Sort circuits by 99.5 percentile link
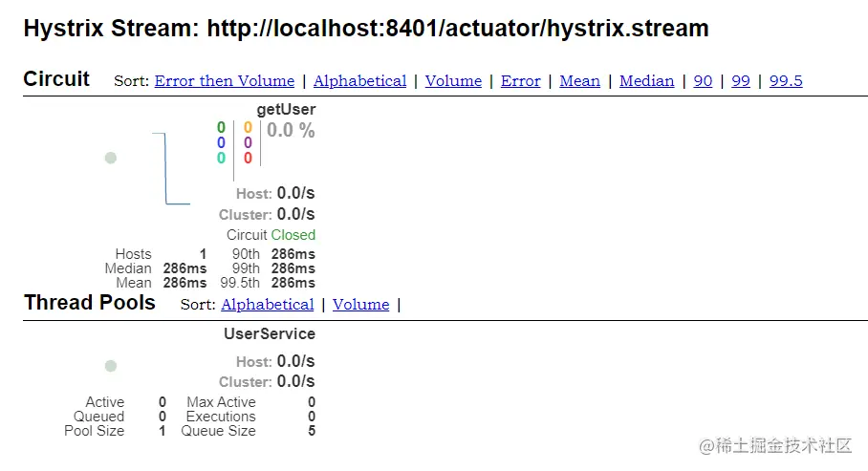The image size is (868, 471). 786,81
